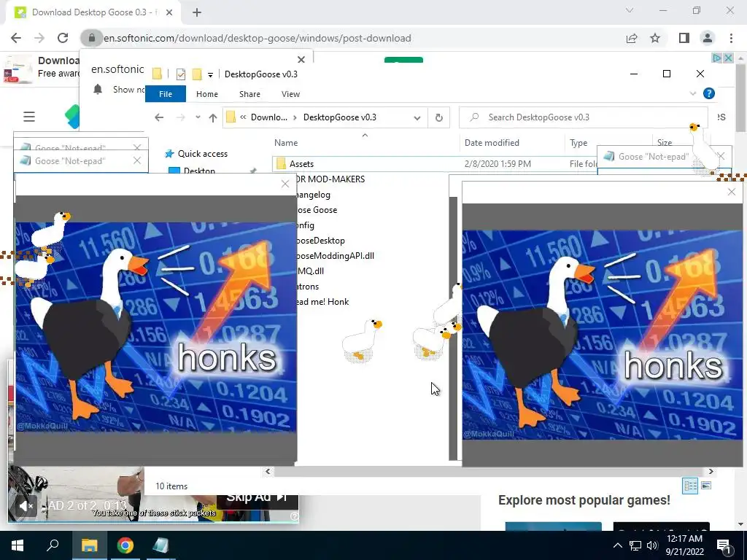Close the Download Desktop Goose tab
Viewport: 747px width, 560px height.
[169, 12]
